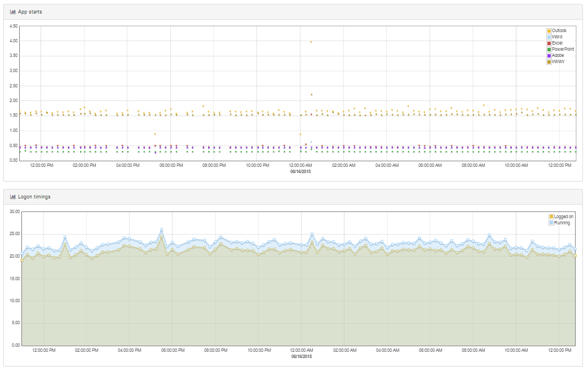This screenshot has width=588, height=371.
Task: Click the WWW legend color swatch
Action: click(549, 62)
